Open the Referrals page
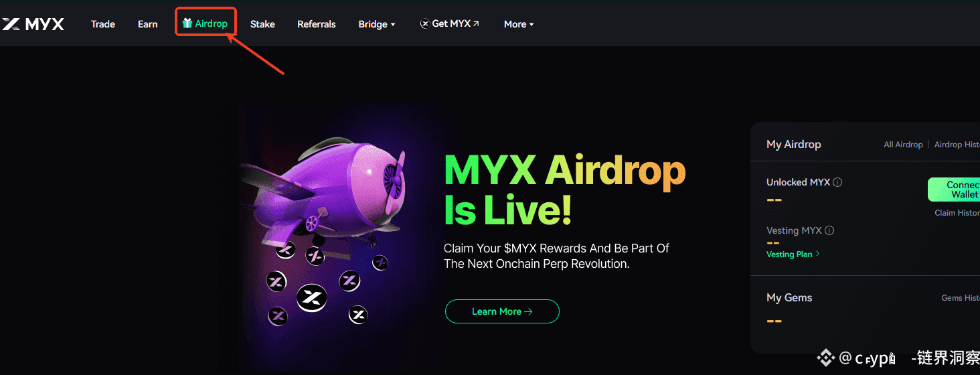Image resolution: width=980 pixels, height=375 pixels. pyautogui.click(x=317, y=24)
